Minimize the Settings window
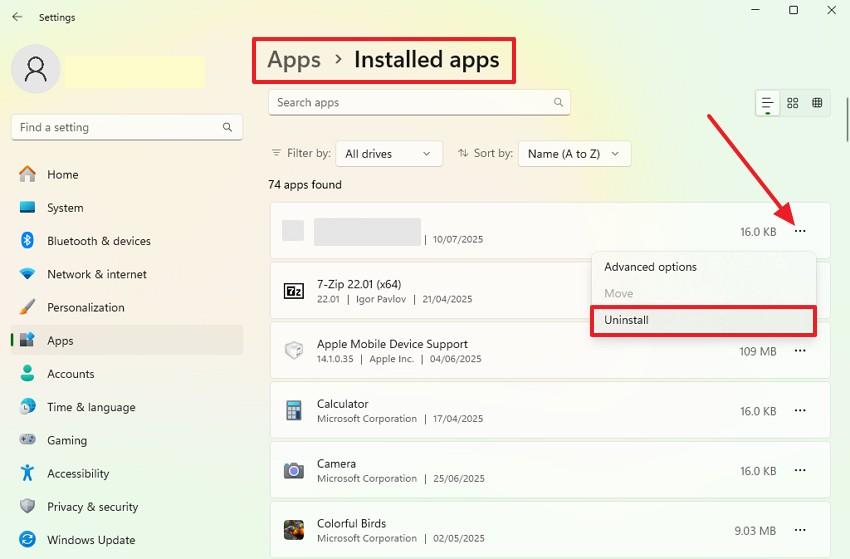This screenshot has height=559, width=850. (x=756, y=10)
